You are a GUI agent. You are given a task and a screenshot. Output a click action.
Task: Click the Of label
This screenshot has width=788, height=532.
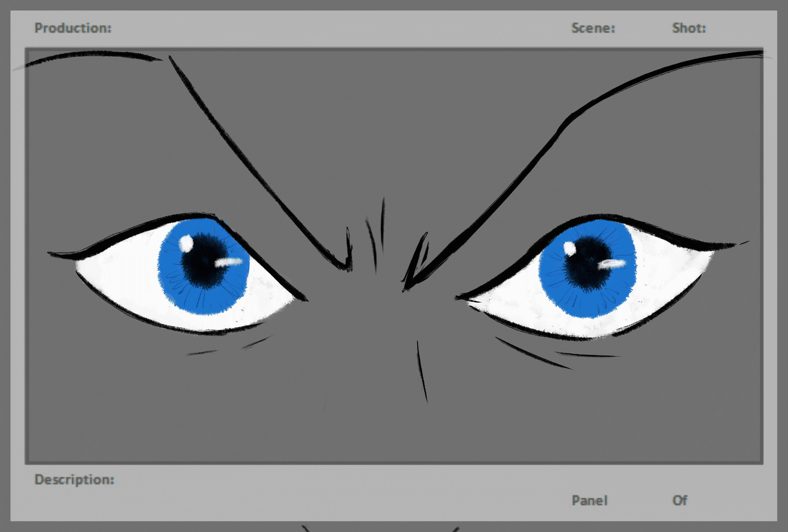(x=681, y=500)
